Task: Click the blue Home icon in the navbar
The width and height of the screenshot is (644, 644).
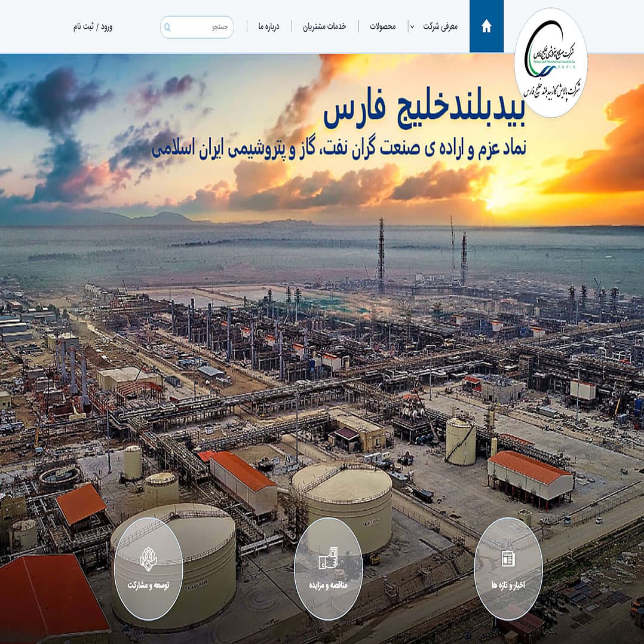Action: [486, 26]
